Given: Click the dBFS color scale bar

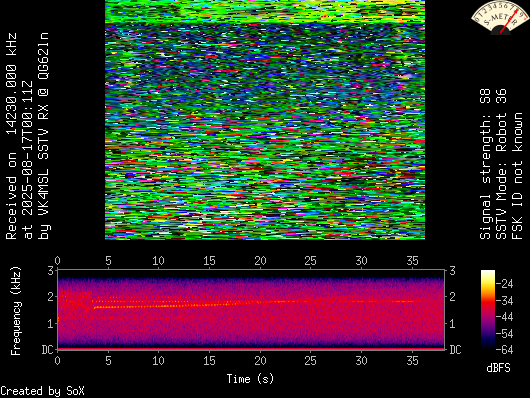Looking at the screenshot, I should [x=488, y=309].
